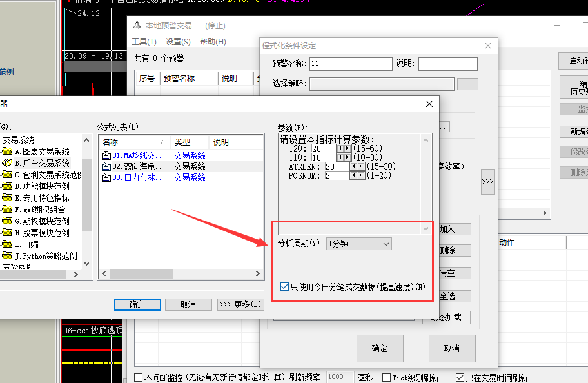
Task: Click the J.Python策略范例 folder icon
Action: coord(8,256)
